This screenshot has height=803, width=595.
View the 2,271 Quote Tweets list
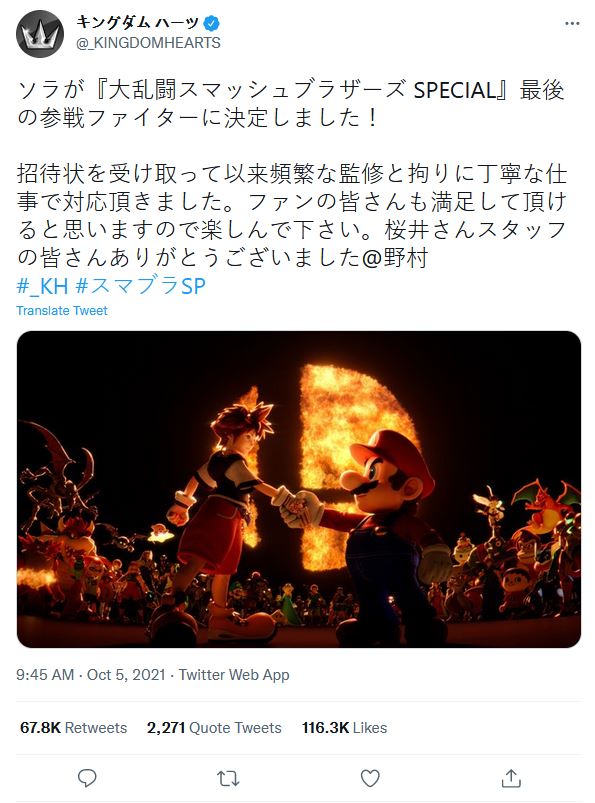coord(214,728)
